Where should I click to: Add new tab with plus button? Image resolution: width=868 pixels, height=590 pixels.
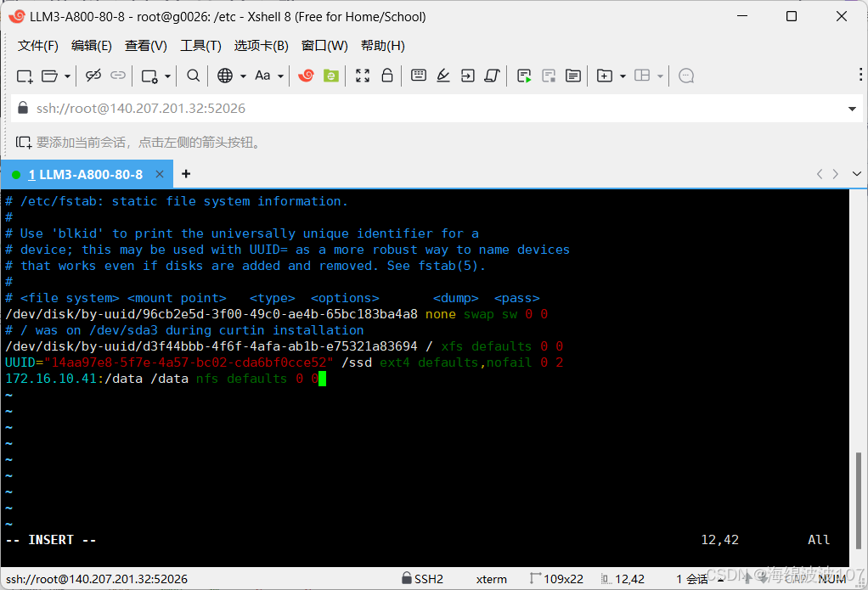tap(186, 174)
